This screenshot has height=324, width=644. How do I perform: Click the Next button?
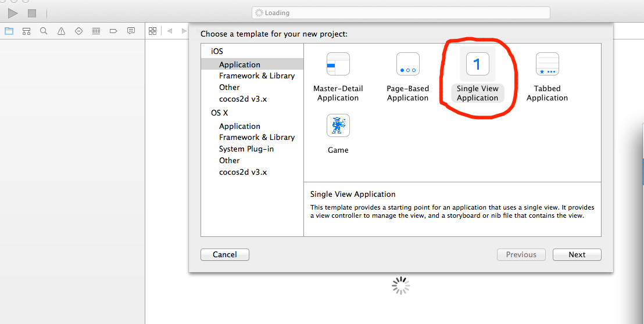click(x=577, y=255)
